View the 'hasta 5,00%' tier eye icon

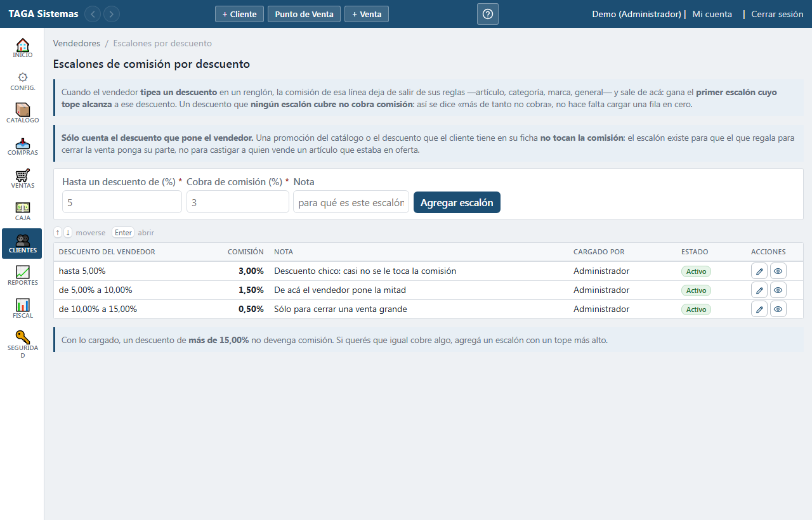coord(778,271)
